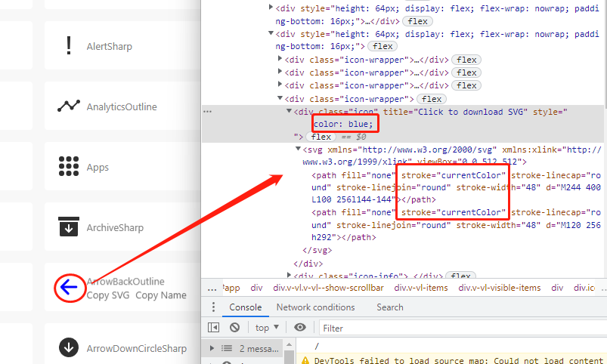This screenshot has height=364, width=607.
Task: Collapse the open icon-wrapper div node
Action: pyautogui.click(x=280, y=98)
